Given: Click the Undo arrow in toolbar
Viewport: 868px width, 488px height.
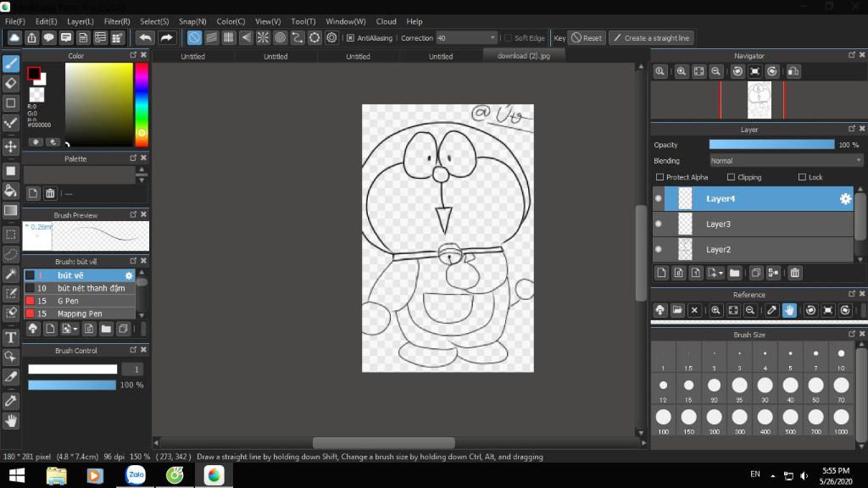Looking at the screenshot, I should [145, 38].
